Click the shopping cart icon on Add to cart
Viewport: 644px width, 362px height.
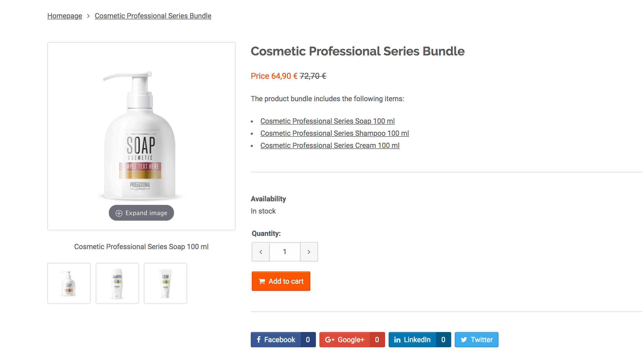pos(262,281)
